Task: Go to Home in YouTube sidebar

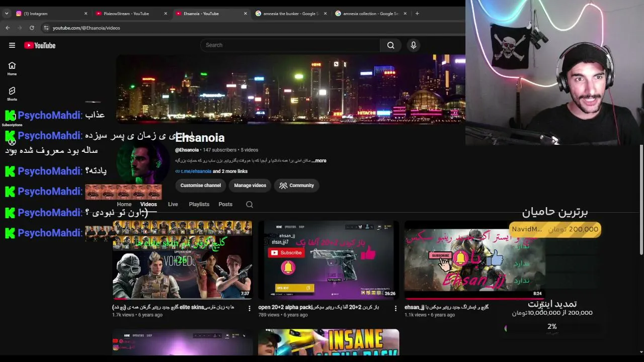Action: click(x=12, y=69)
